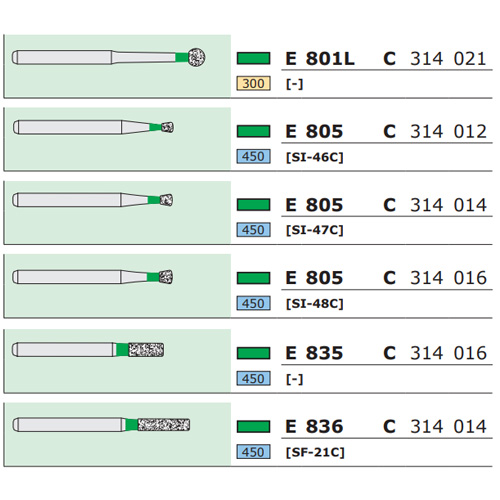Click the green grit swatch beside E 801L
Image resolution: width=500 pixels, height=500 pixels.
point(253,58)
